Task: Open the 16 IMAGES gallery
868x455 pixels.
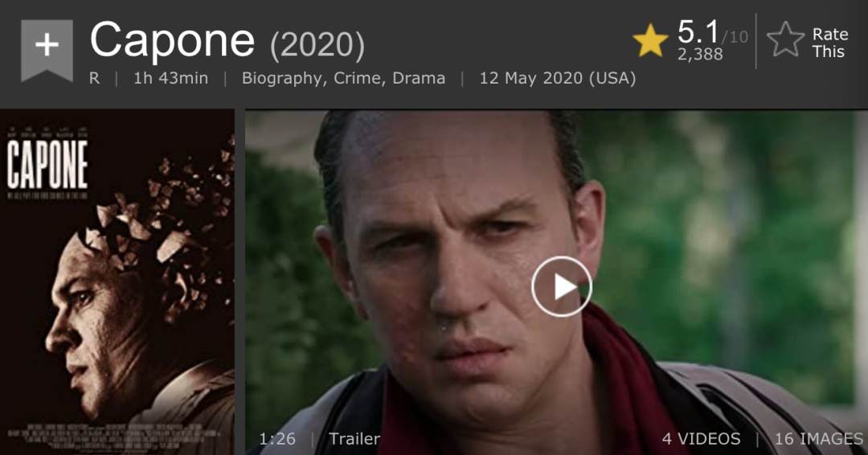Action: coord(819,439)
